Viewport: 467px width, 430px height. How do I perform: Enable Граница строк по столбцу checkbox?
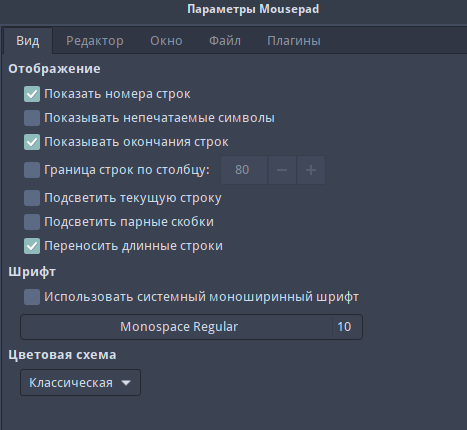[x=32, y=170]
